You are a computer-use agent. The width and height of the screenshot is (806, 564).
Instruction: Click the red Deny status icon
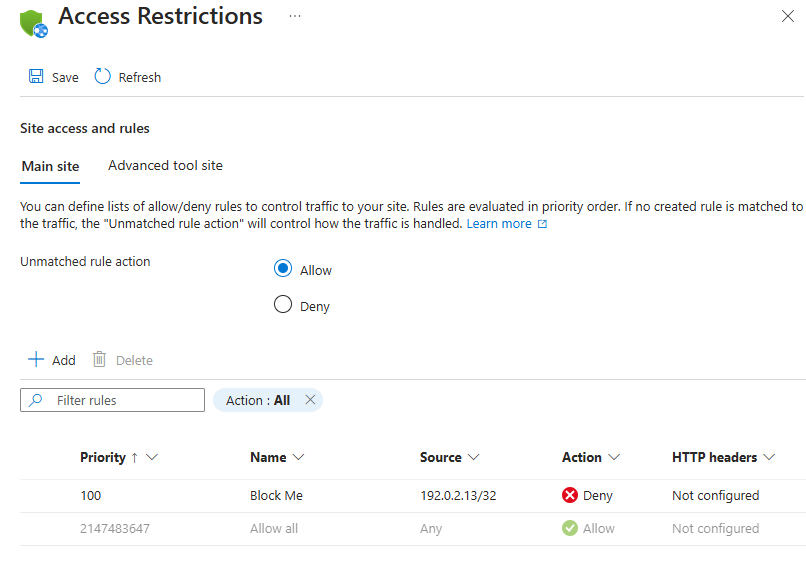tap(570, 495)
